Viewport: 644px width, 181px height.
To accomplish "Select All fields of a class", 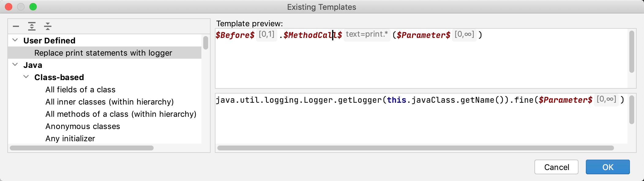I will click(x=80, y=90).
